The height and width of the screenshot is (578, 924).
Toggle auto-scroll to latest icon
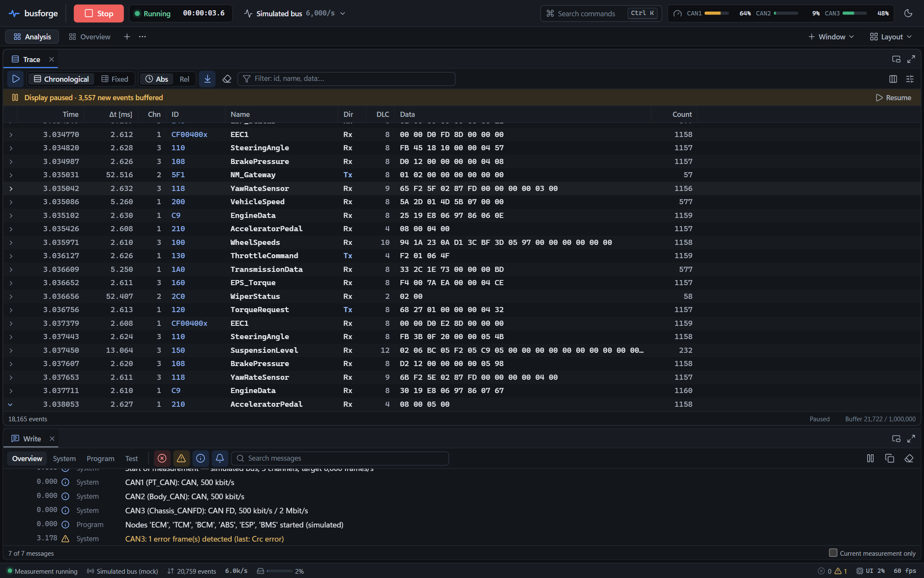click(207, 79)
